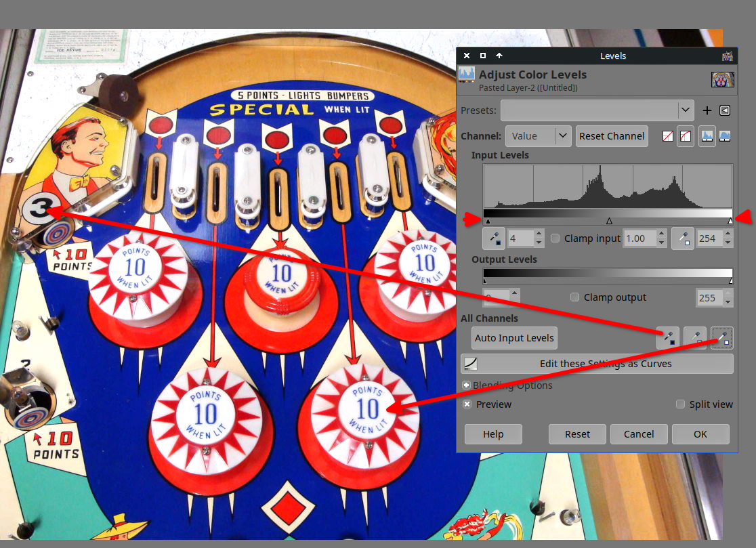The width and height of the screenshot is (756, 548).
Task: Click the dockable icon in dialog title bar
Action: tap(728, 56)
